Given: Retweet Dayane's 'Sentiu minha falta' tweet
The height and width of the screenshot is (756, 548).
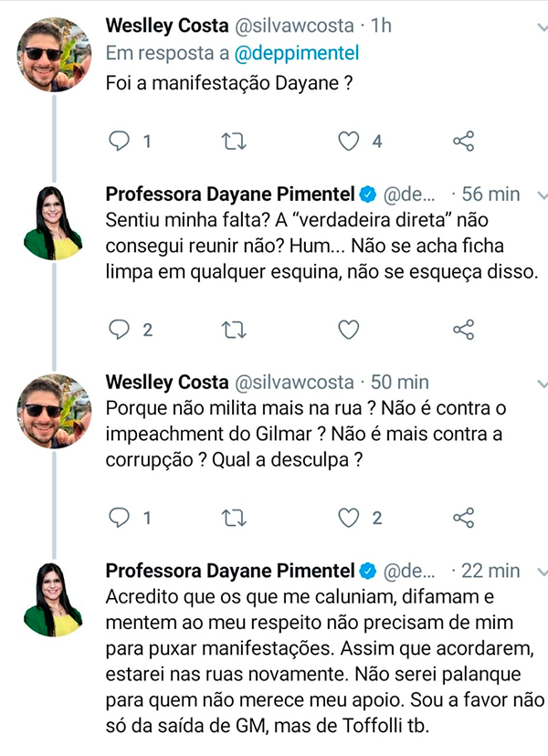Looking at the screenshot, I should pos(235,329).
